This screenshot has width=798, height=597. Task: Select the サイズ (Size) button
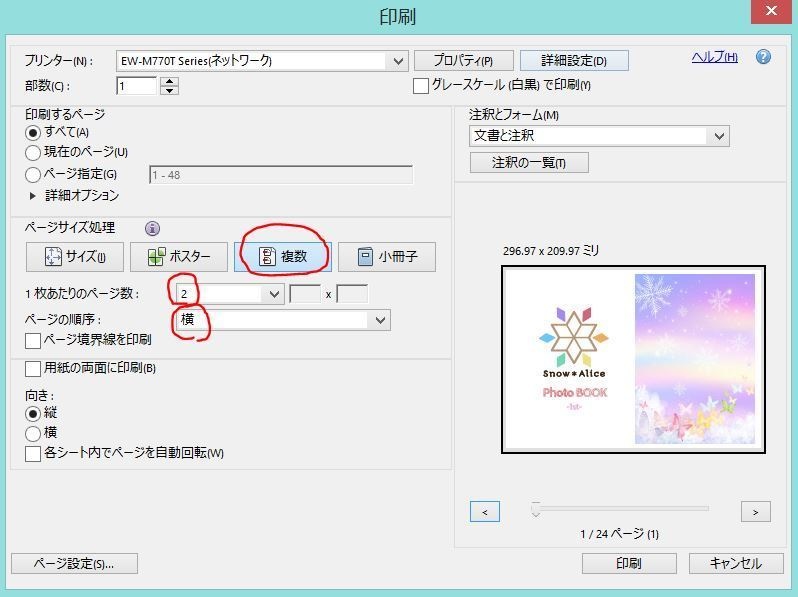click(75, 257)
